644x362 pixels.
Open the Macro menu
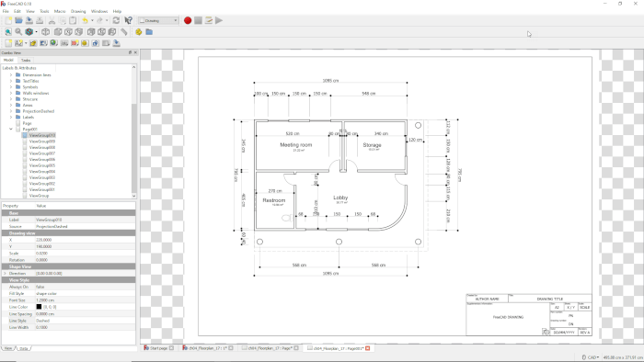point(60,11)
